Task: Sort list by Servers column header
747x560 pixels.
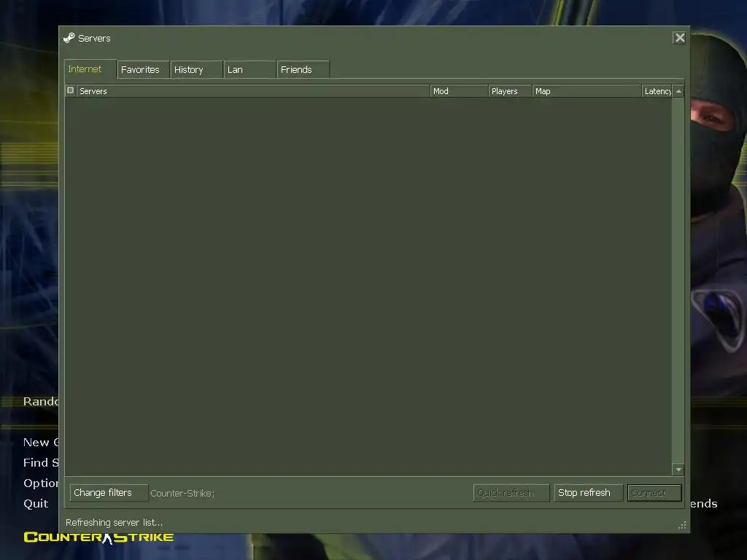Action: click(x=253, y=91)
